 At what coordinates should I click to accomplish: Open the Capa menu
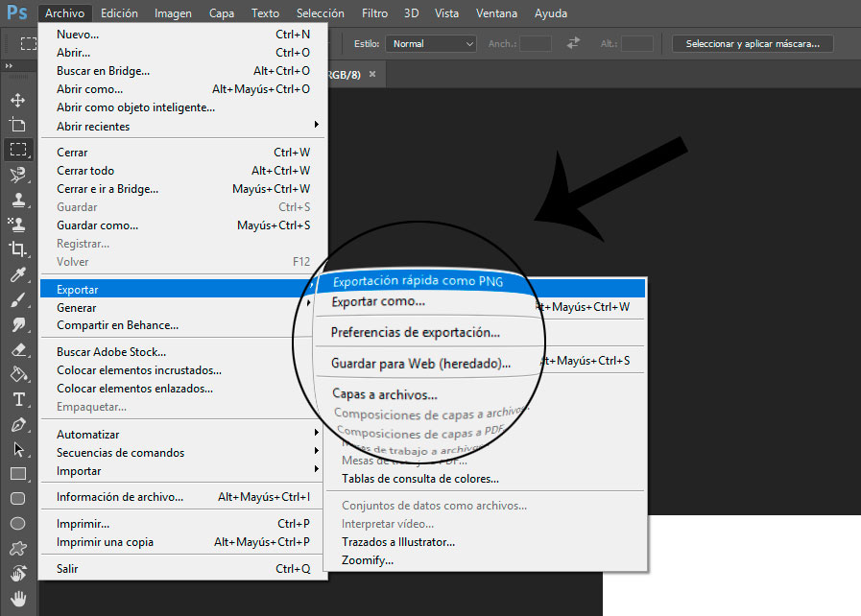coord(222,13)
